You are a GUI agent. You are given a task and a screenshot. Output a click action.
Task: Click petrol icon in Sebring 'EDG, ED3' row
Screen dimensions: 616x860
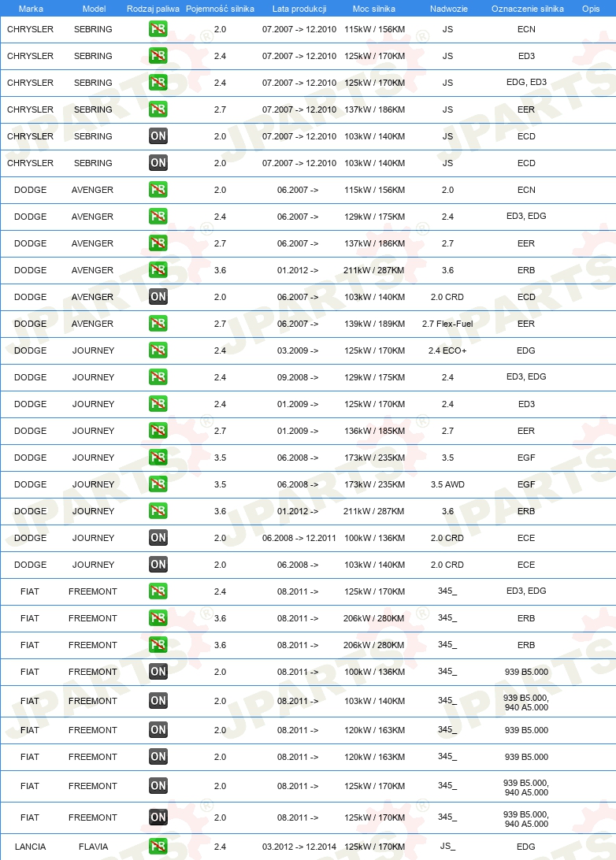click(158, 83)
